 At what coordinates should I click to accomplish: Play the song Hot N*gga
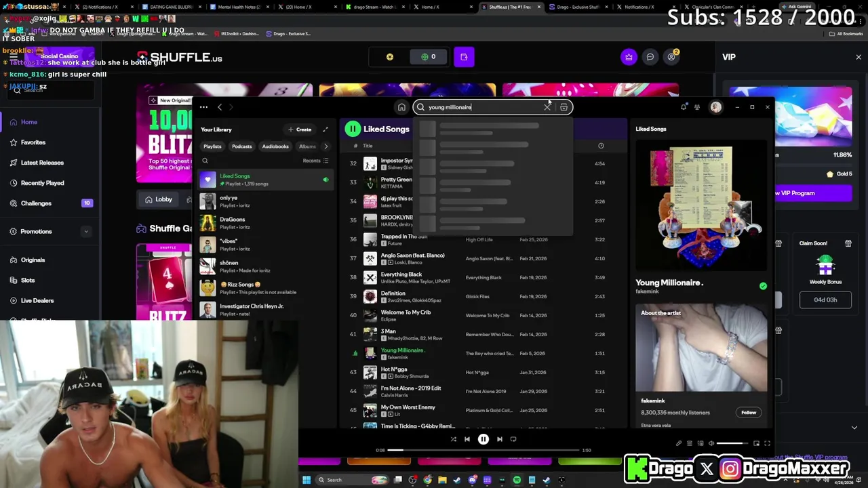(482, 372)
